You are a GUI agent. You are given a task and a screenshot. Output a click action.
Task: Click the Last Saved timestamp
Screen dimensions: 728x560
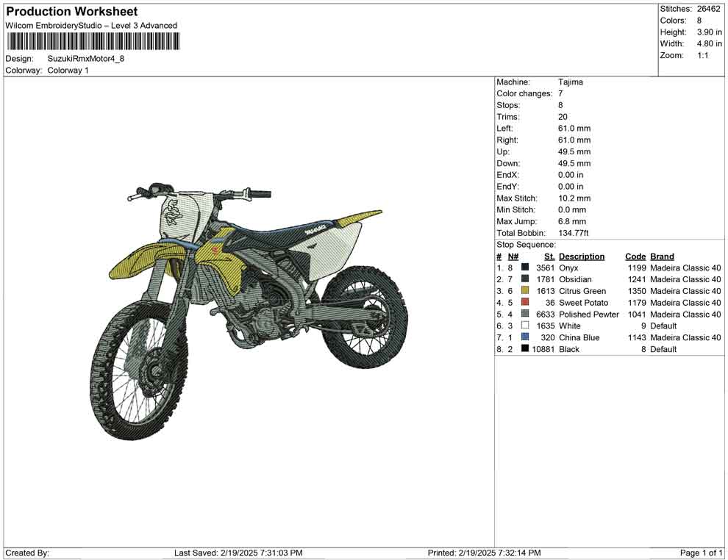(238, 553)
